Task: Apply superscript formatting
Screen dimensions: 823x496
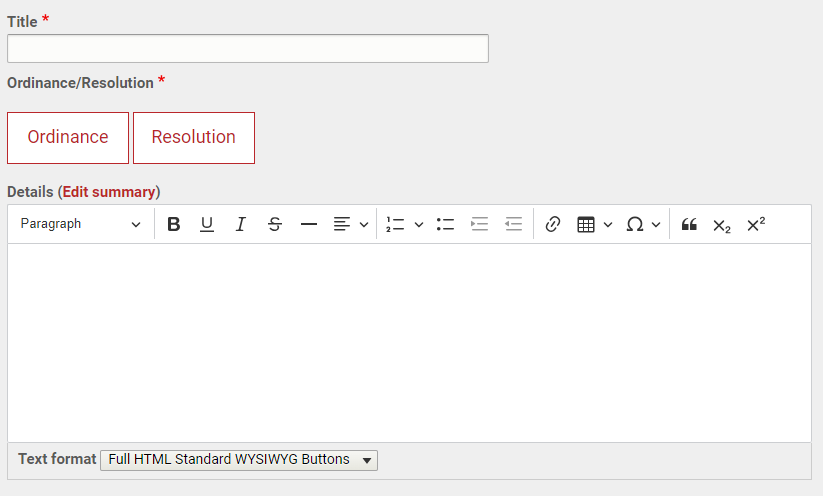Action: pos(756,224)
